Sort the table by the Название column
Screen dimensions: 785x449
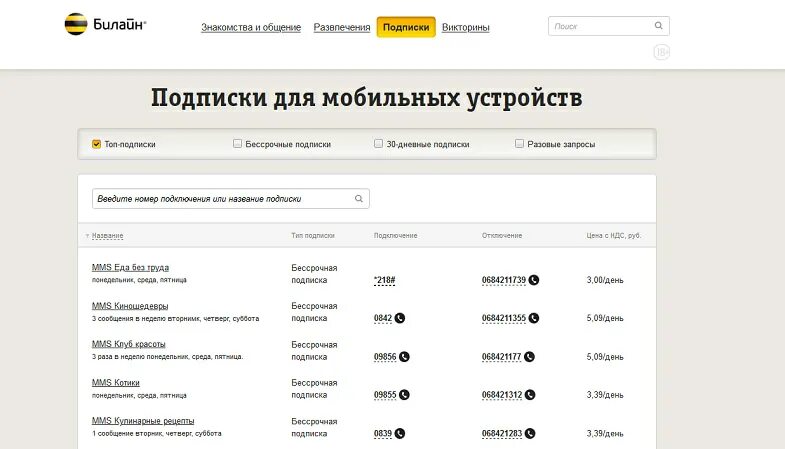point(107,235)
